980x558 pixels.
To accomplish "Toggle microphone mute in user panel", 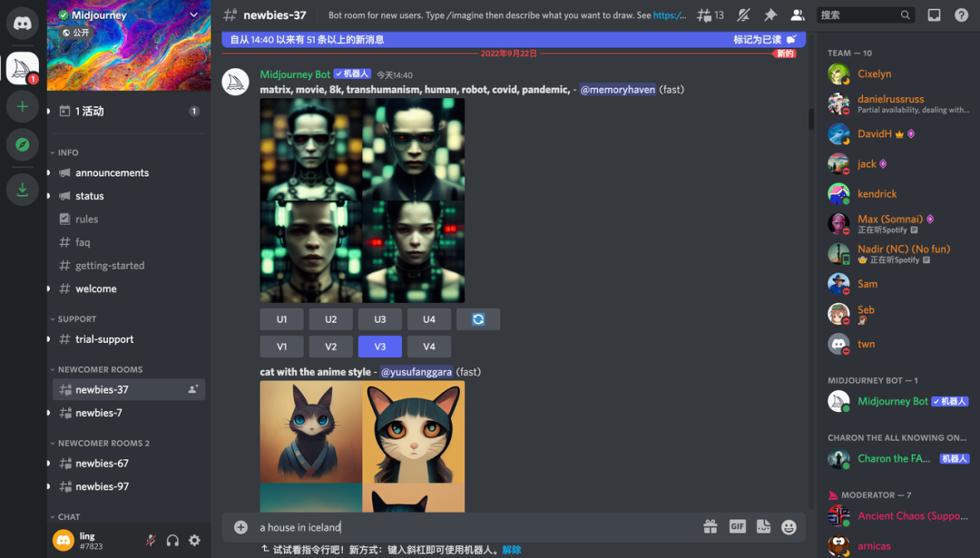I will (151, 541).
